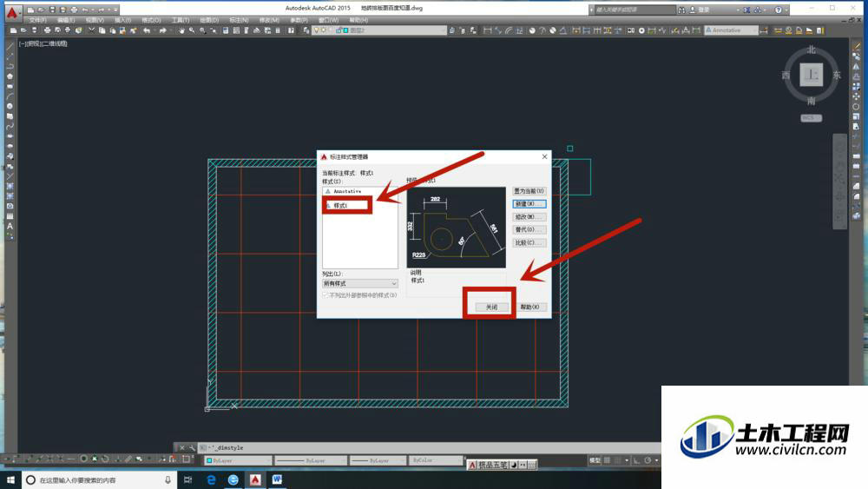Open the ByLayer linetype dropdown

click(x=311, y=460)
